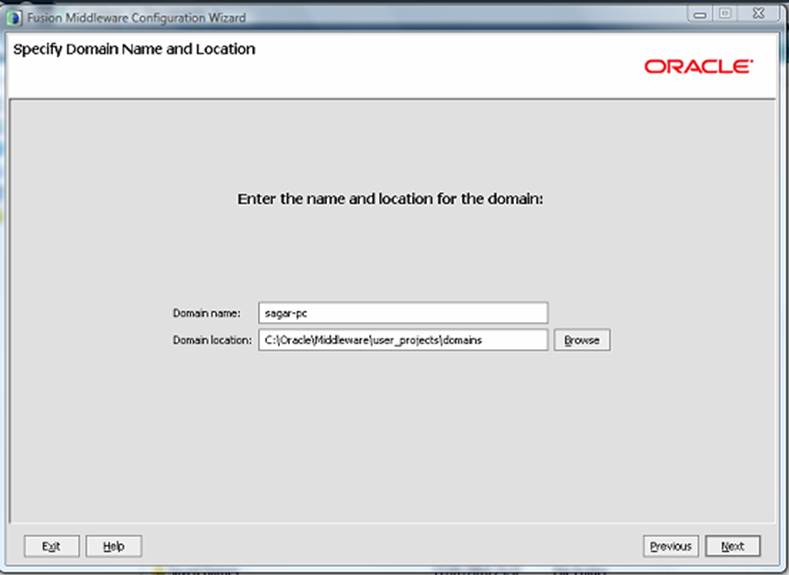The width and height of the screenshot is (789, 575).
Task: Close the Configuration Wizard window
Action: coord(758,15)
